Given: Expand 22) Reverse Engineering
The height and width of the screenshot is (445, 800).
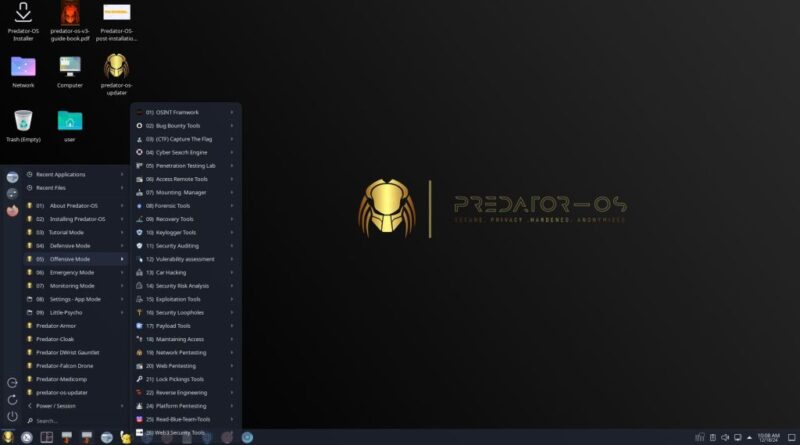Looking at the screenshot, I should 186,392.
